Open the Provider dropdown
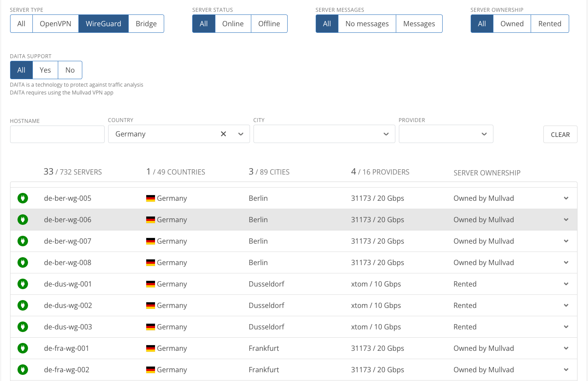Viewport: 588px width, 381px height. click(446, 134)
